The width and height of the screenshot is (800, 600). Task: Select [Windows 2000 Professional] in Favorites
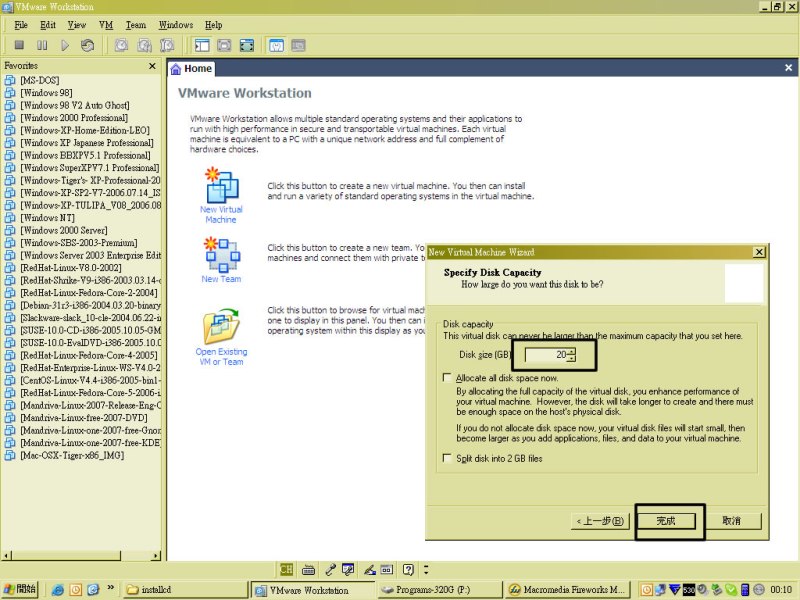tap(74, 117)
